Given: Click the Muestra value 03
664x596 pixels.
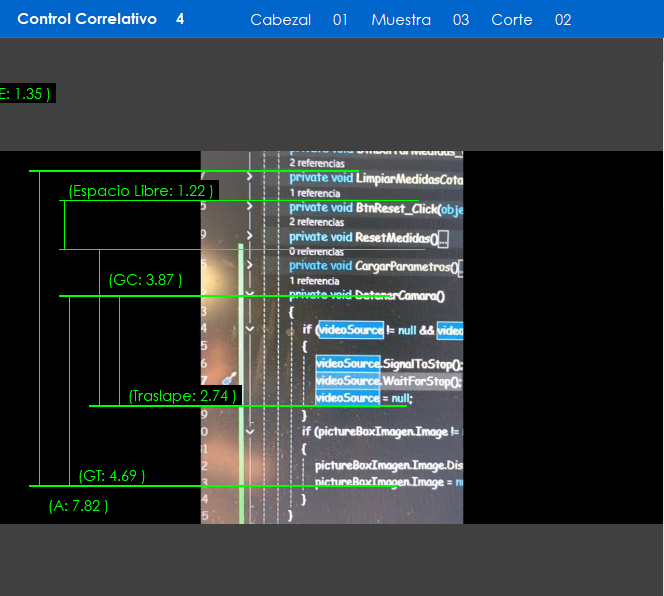Looking at the screenshot, I should (460, 20).
